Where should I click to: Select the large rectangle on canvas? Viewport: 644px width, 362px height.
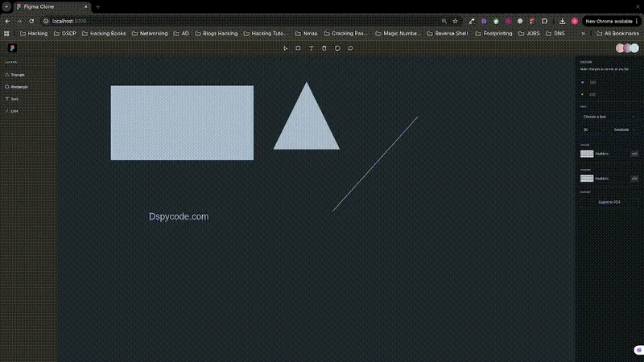(x=182, y=123)
